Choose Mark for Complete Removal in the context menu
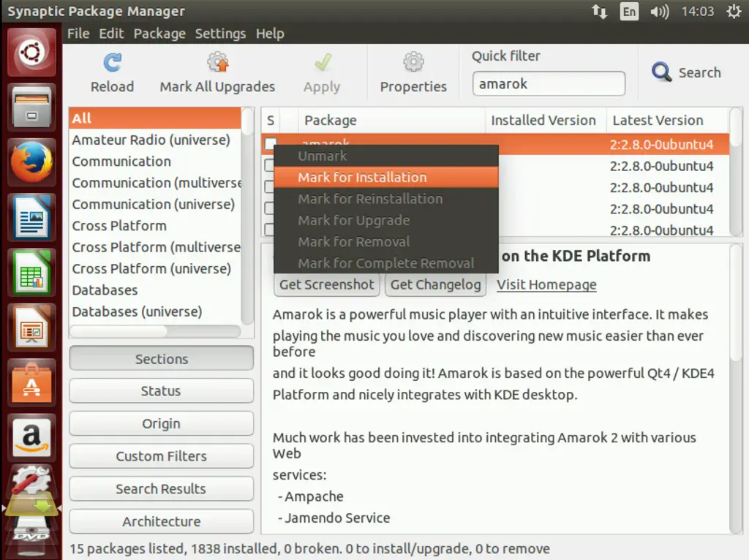749x560 pixels. coord(386,263)
